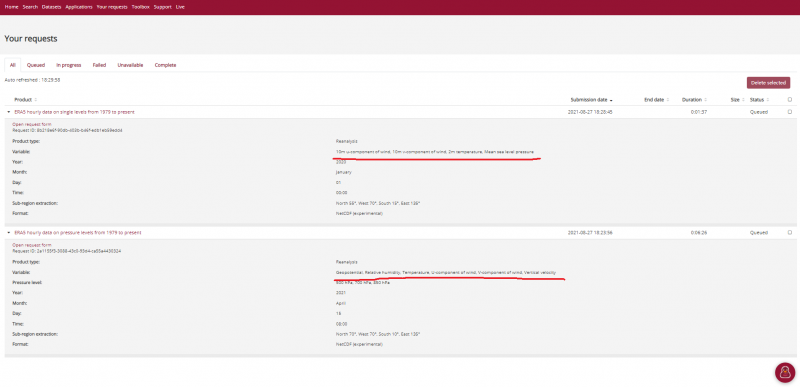800x387 pixels.
Task: Sort requests by Duration arrows
Action: pos(706,100)
